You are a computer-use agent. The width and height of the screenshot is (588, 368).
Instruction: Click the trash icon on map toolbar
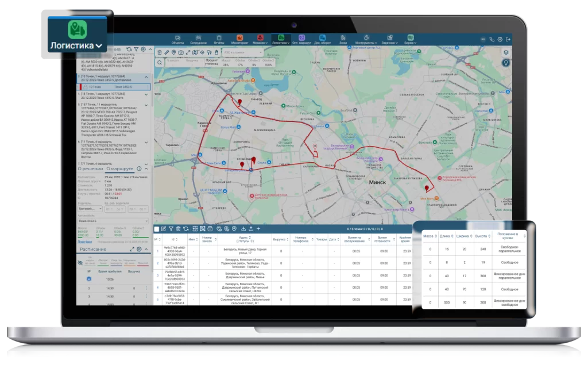coord(160,52)
